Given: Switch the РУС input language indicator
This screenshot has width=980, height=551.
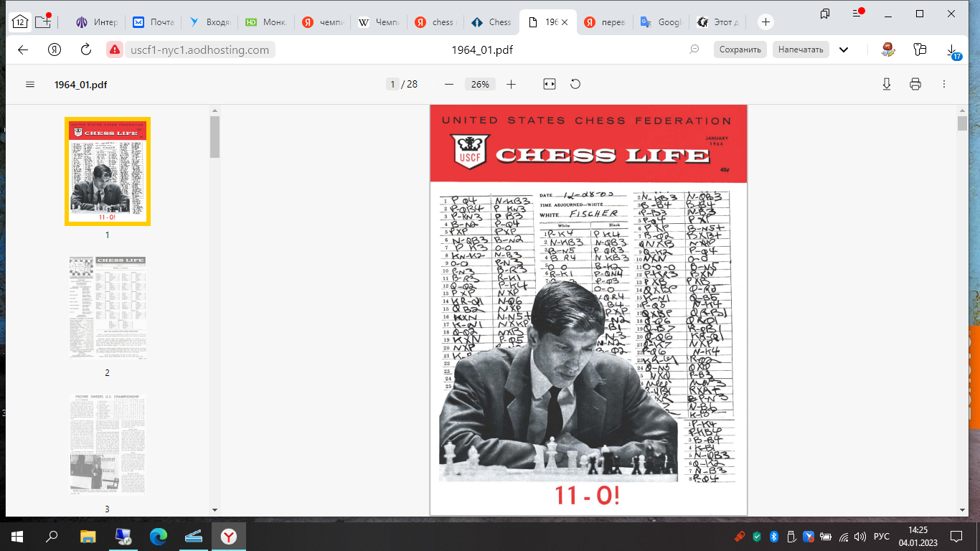Looking at the screenshot, I should (x=882, y=536).
